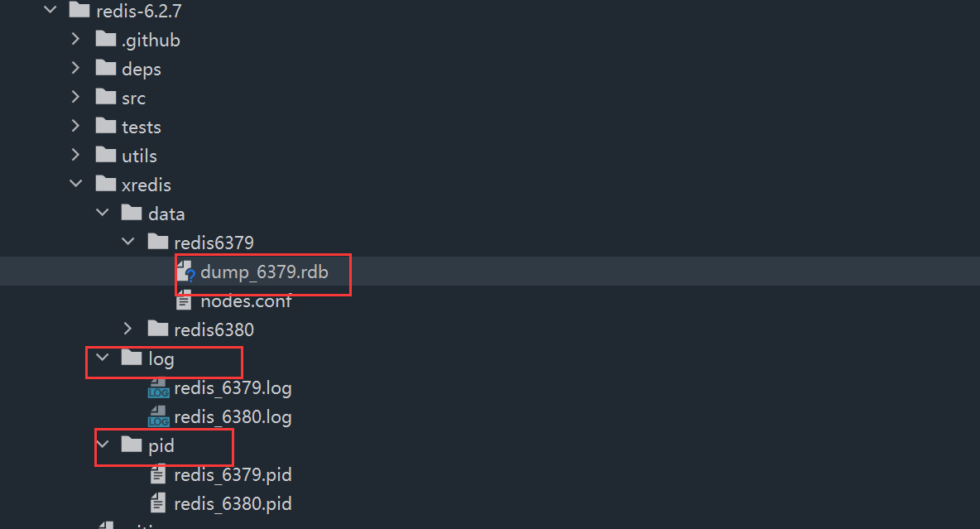Click the redis_6379.pid file icon
The height and width of the screenshot is (529, 980).
click(x=158, y=475)
